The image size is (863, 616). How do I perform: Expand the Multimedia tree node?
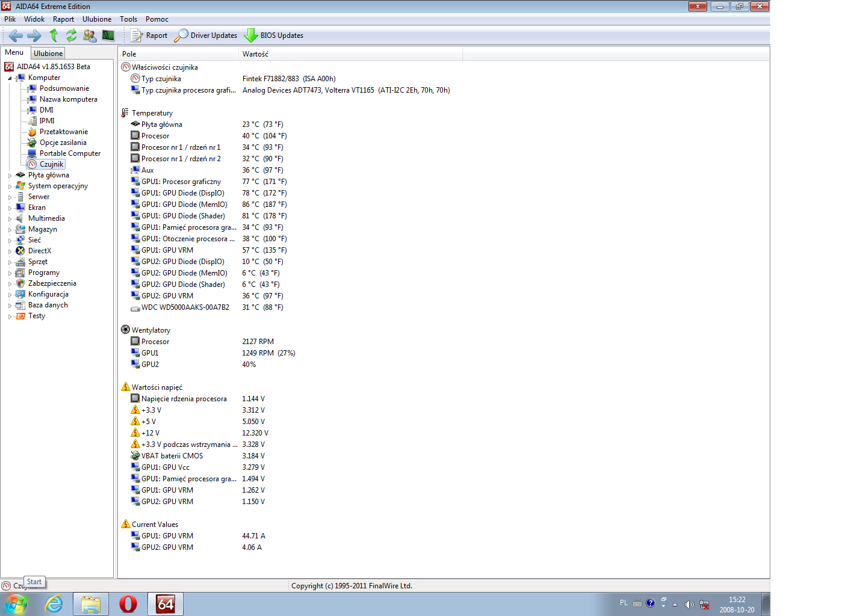pyautogui.click(x=10, y=219)
